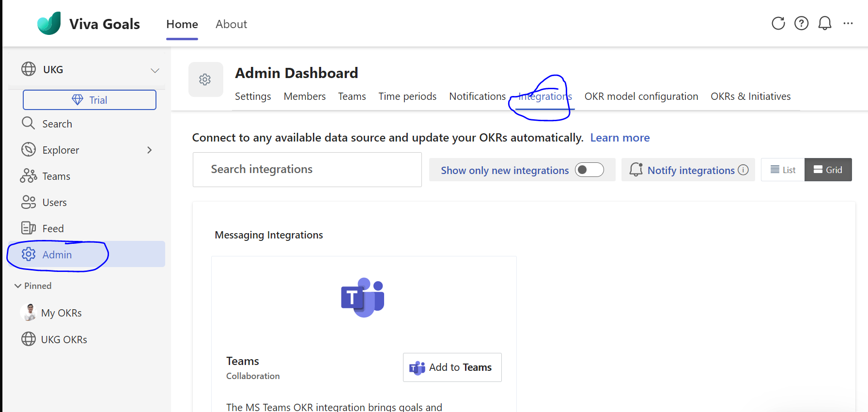Click the Viva Goals app name
This screenshot has height=412, width=868.
coord(105,24)
